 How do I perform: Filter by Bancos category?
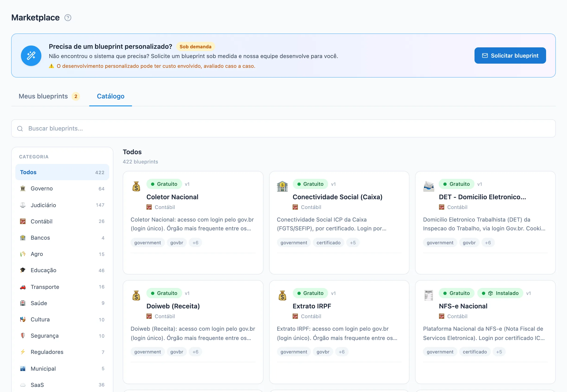point(62,238)
